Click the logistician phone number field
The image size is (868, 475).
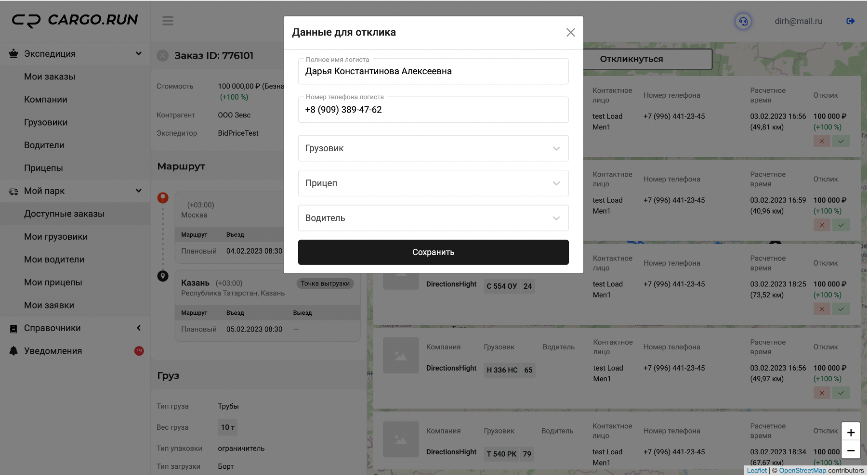[433, 110]
